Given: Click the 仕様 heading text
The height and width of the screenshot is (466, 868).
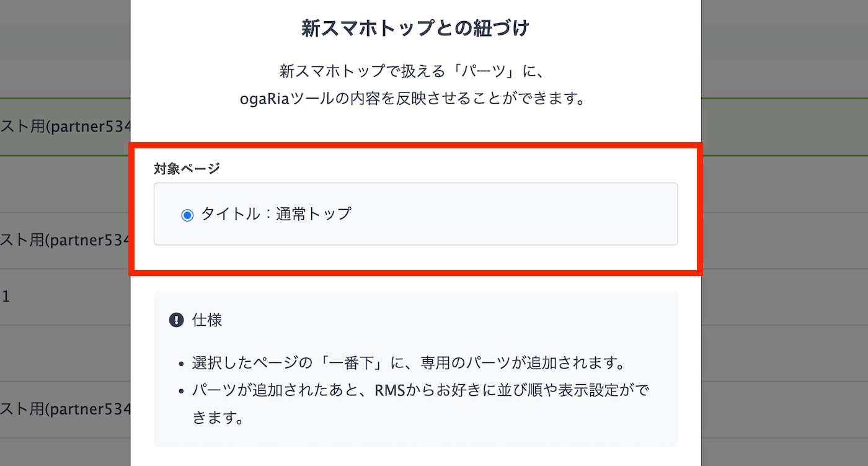Looking at the screenshot, I should [207, 320].
